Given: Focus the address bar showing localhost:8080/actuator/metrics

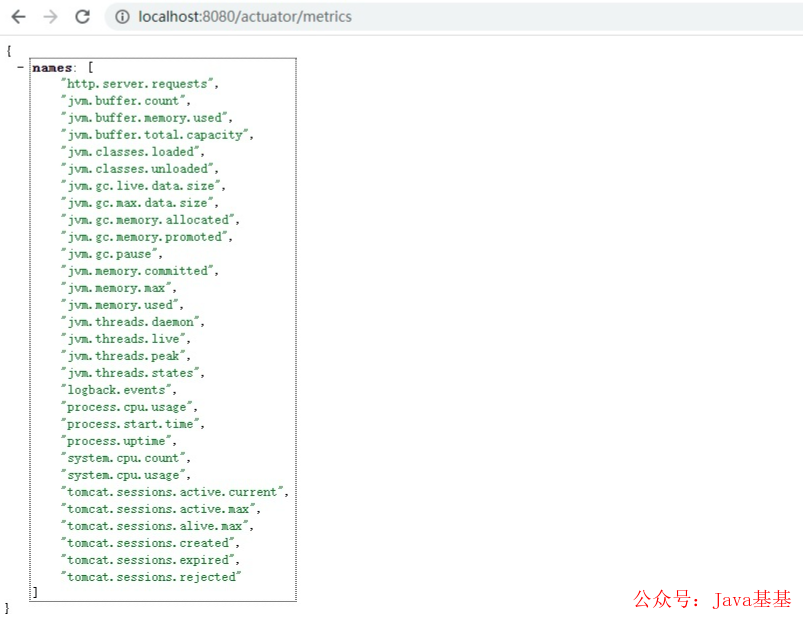Looking at the screenshot, I should click(x=453, y=17).
